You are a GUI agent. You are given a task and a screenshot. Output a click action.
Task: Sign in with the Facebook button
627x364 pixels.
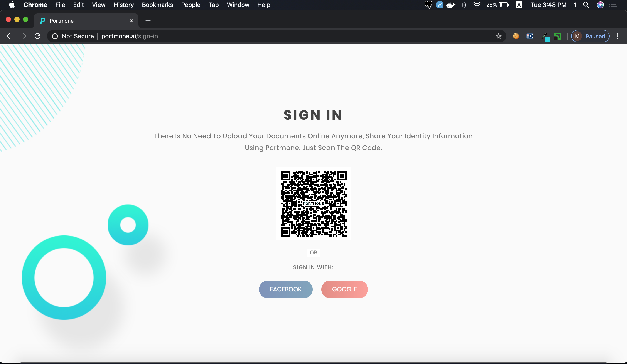(x=286, y=289)
